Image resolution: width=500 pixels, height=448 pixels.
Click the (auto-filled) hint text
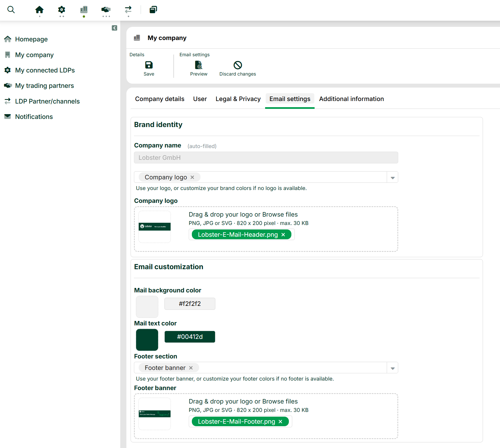[x=202, y=146]
